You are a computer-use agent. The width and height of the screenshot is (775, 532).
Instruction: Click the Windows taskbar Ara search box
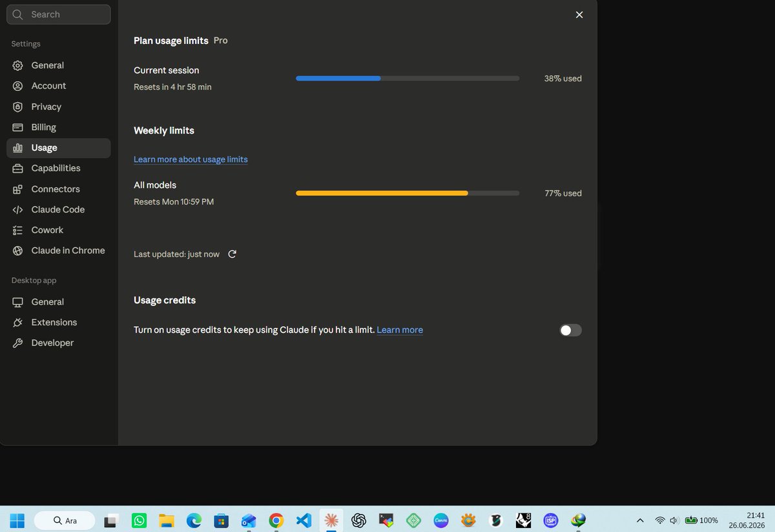(x=65, y=520)
